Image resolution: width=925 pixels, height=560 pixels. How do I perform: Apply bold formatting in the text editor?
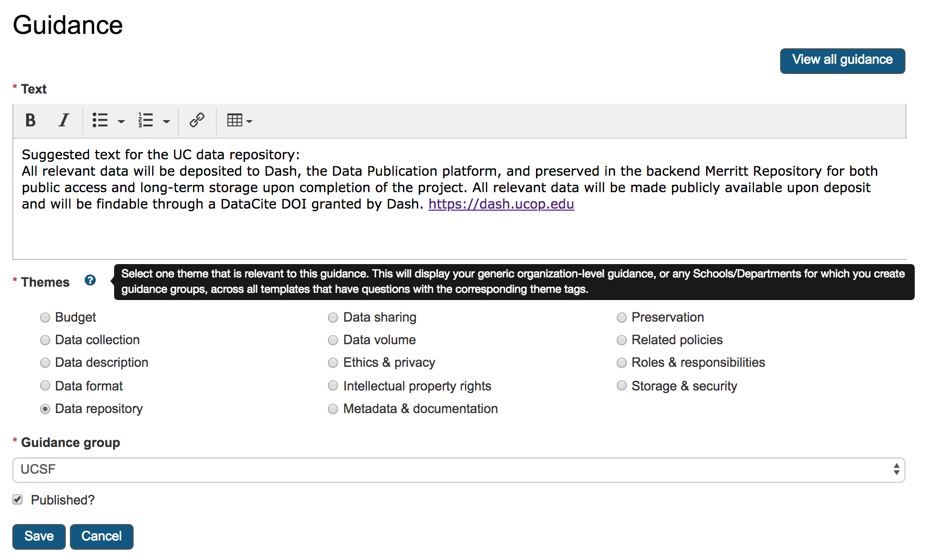[30, 121]
